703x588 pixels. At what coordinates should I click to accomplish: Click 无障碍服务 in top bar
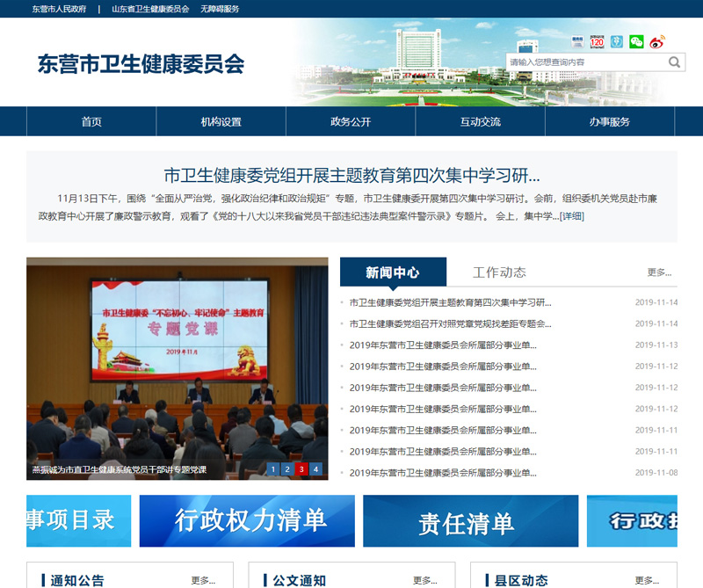coord(220,9)
